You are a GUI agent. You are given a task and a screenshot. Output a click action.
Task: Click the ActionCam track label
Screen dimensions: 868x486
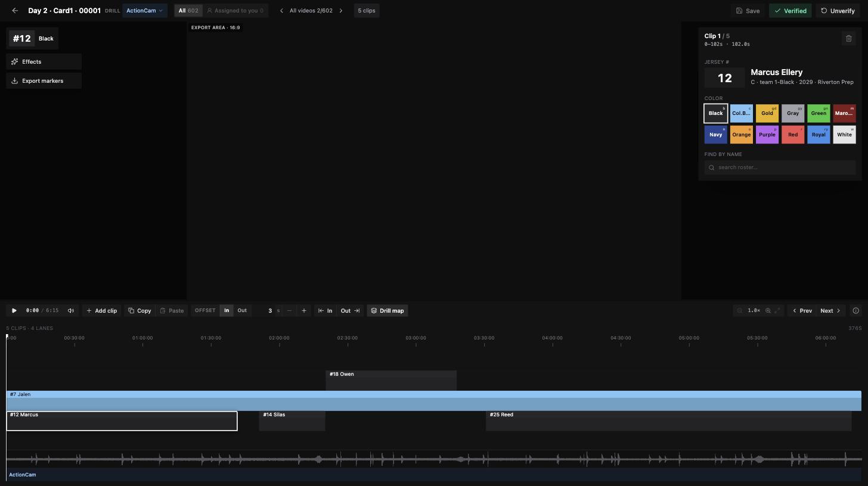23,475
